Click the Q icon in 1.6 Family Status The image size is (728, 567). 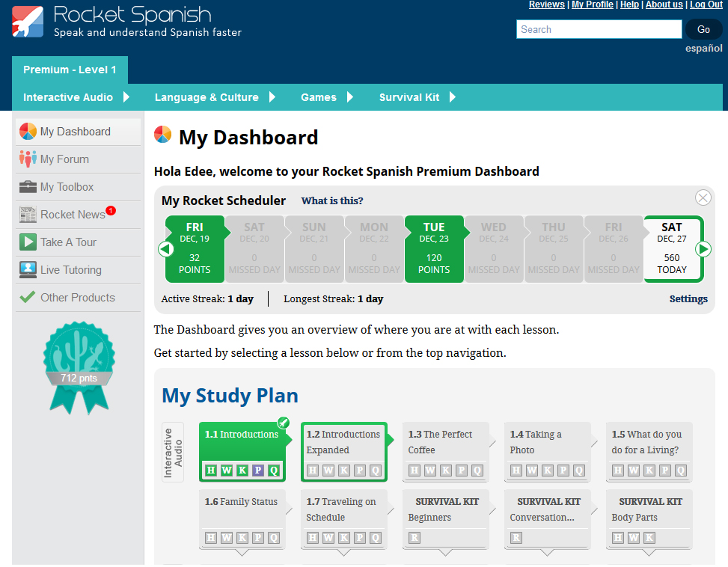(x=274, y=538)
